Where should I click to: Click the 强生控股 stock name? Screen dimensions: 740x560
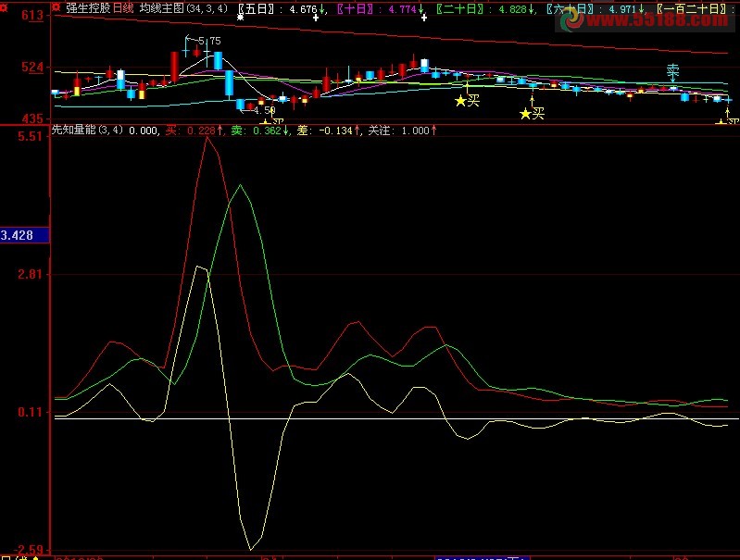[88, 8]
